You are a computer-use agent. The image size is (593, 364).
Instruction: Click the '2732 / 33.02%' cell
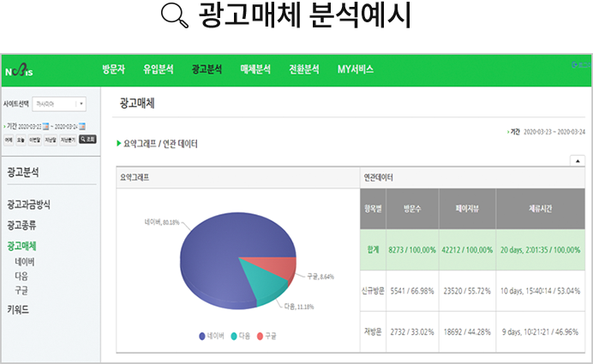point(412,331)
